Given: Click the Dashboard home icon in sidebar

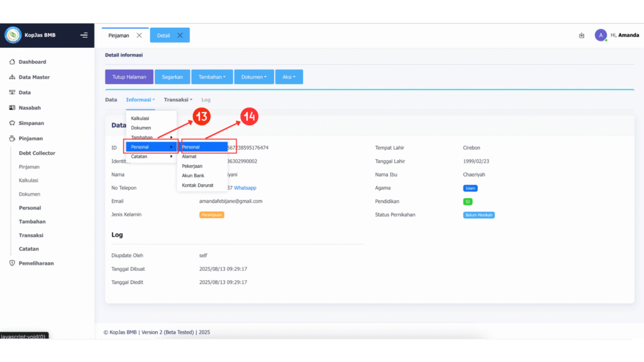Looking at the screenshot, I should point(12,62).
